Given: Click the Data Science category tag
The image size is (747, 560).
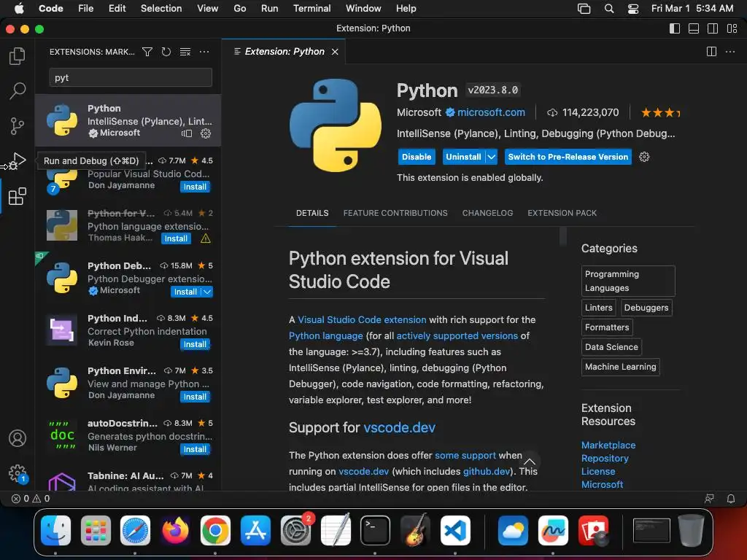Looking at the screenshot, I should [611, 346].
